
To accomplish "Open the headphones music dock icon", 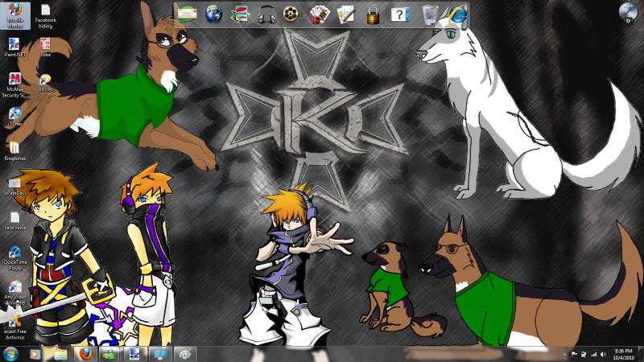I will (x=266, y=14).
